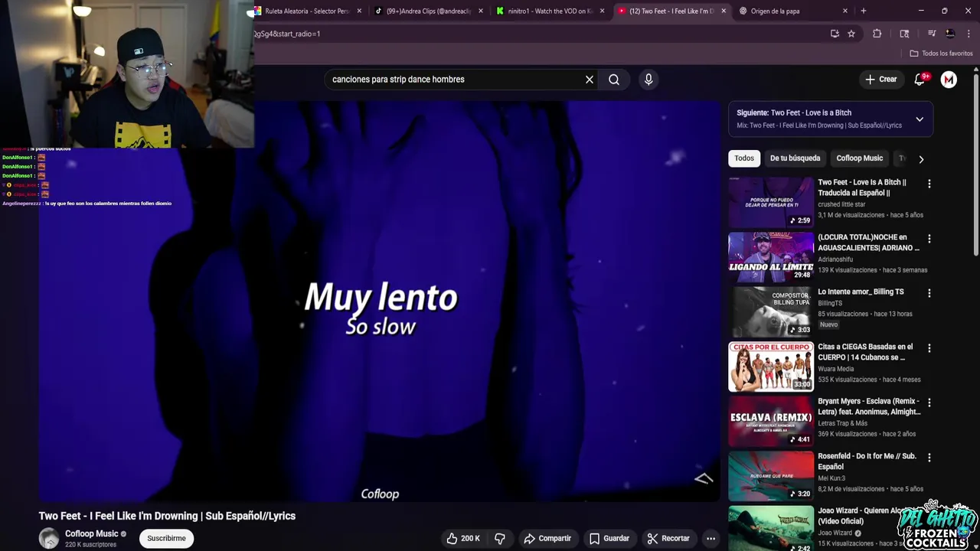Open the Chrome three-dot menu
980x551 pixels.
click(x=969, y=34)
